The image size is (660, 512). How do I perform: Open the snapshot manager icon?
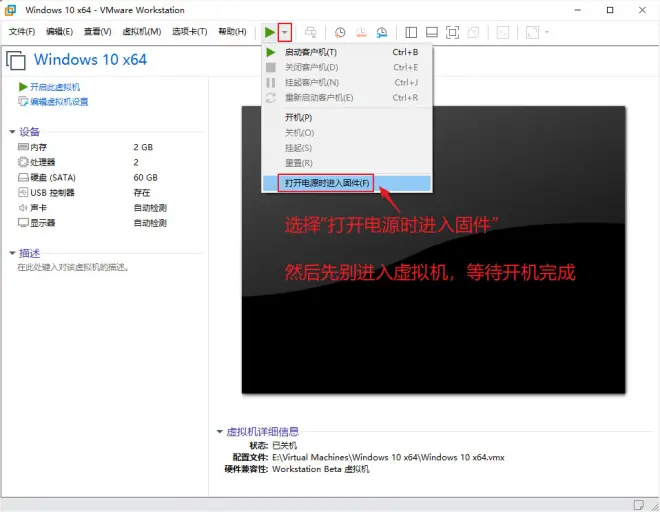coord(382,32)
